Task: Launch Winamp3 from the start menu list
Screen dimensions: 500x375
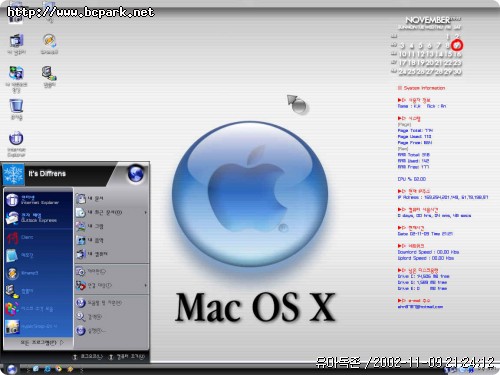Action: pos(38,273)
